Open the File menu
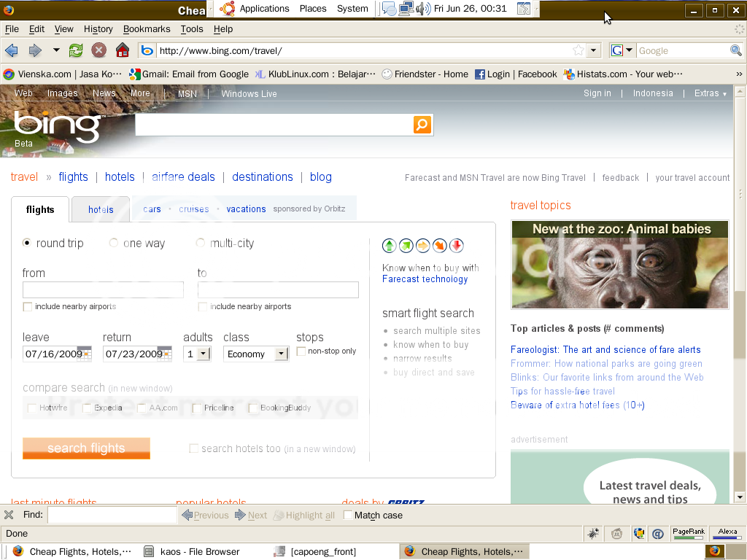The width and height of the screenshot is (747, 560). pos(12,29)
